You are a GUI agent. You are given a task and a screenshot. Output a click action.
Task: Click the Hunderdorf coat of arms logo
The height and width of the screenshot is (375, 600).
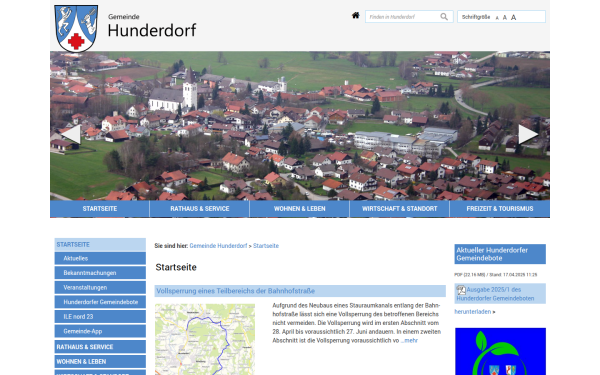pos(76,28)
